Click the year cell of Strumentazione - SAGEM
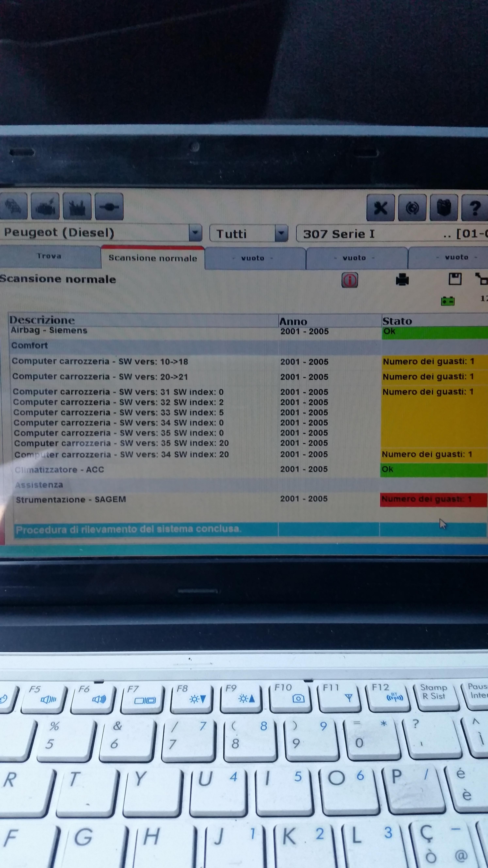488x868 pixels. click(304, 499)
